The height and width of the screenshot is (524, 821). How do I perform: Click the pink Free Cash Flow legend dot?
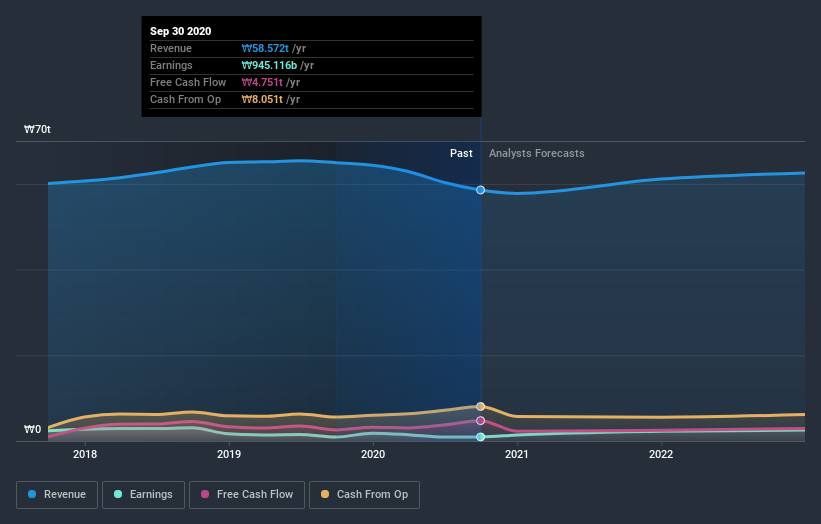click(x=205, y=494)
